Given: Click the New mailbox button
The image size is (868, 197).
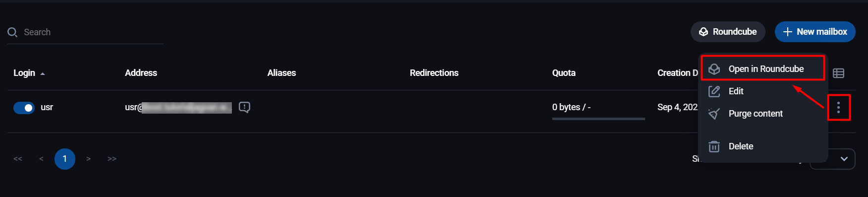Looking at the screenshot, I should [x=815, y=32].
